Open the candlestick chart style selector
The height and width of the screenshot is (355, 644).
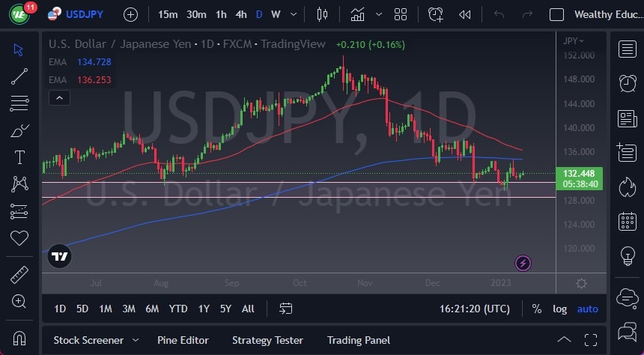pos(323,14)
